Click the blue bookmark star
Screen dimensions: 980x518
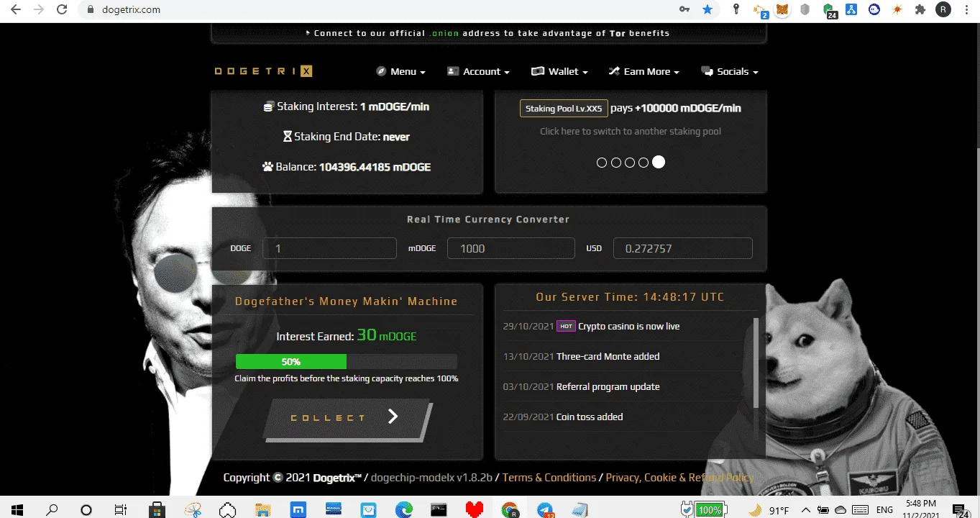coord(707,9)
